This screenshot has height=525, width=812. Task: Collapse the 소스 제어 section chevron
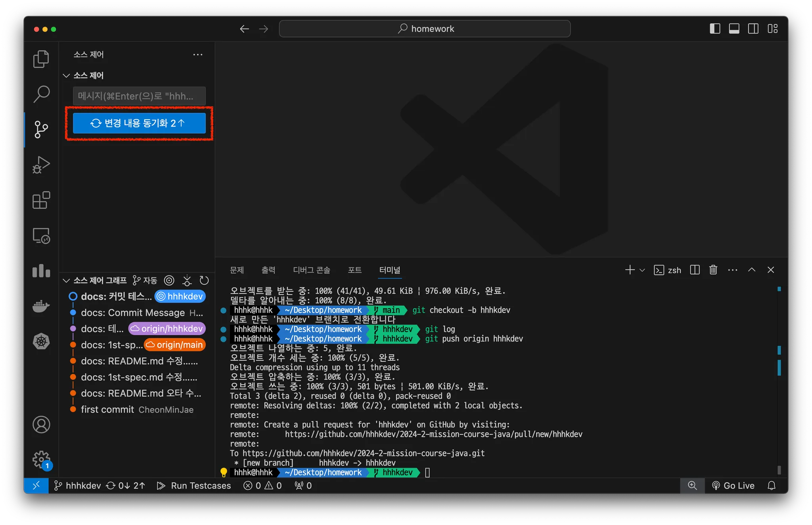click(66, 75)
